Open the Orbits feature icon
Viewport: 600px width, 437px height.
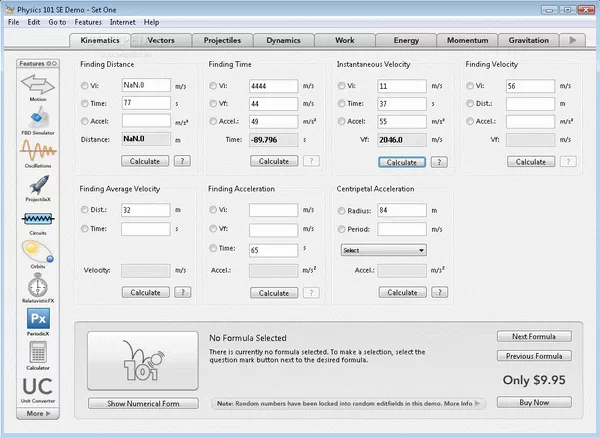pos(36,254)
